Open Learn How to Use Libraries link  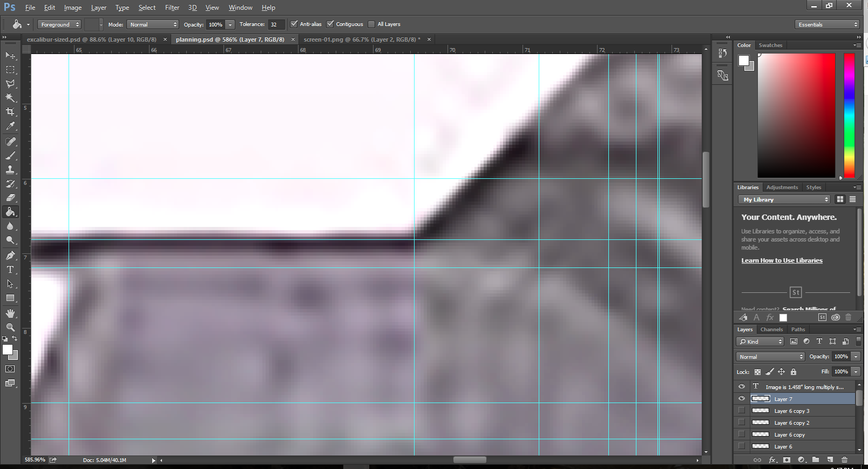(782, 260)
